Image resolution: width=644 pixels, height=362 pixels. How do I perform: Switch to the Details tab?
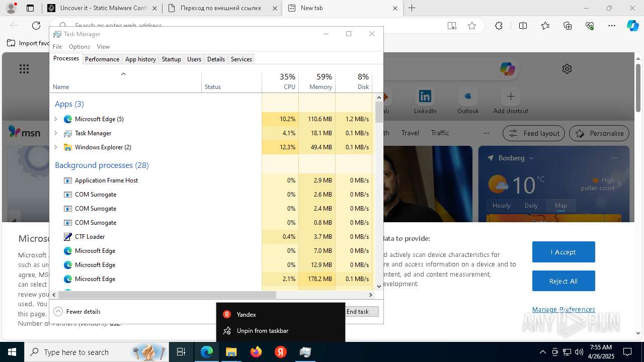pyautogui.click(x=216, y=59)
